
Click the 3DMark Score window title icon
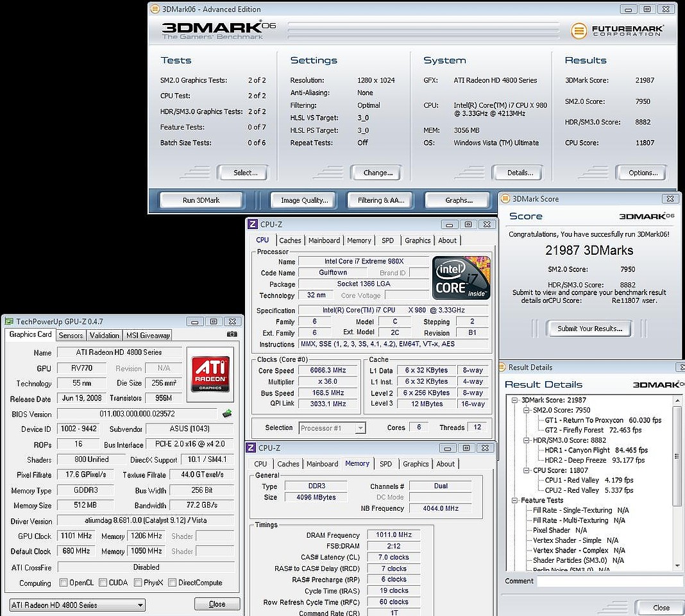[x=505, y=199]
